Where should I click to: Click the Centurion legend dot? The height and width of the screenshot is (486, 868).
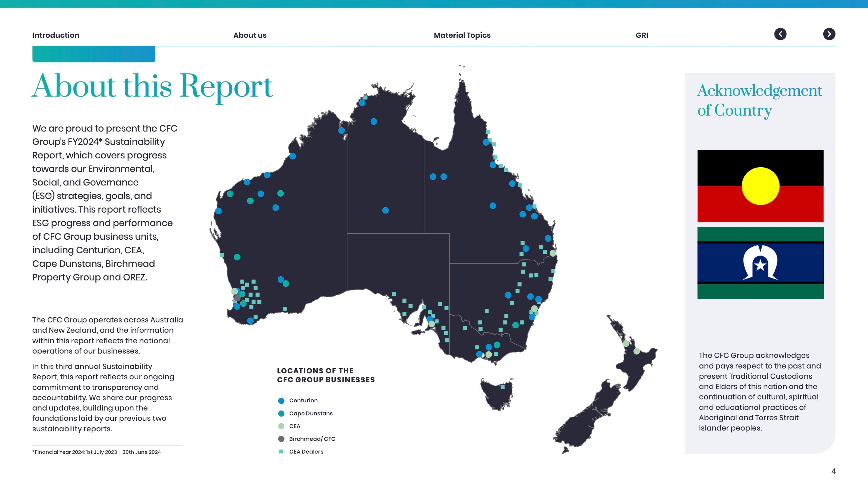click(281, 400)
